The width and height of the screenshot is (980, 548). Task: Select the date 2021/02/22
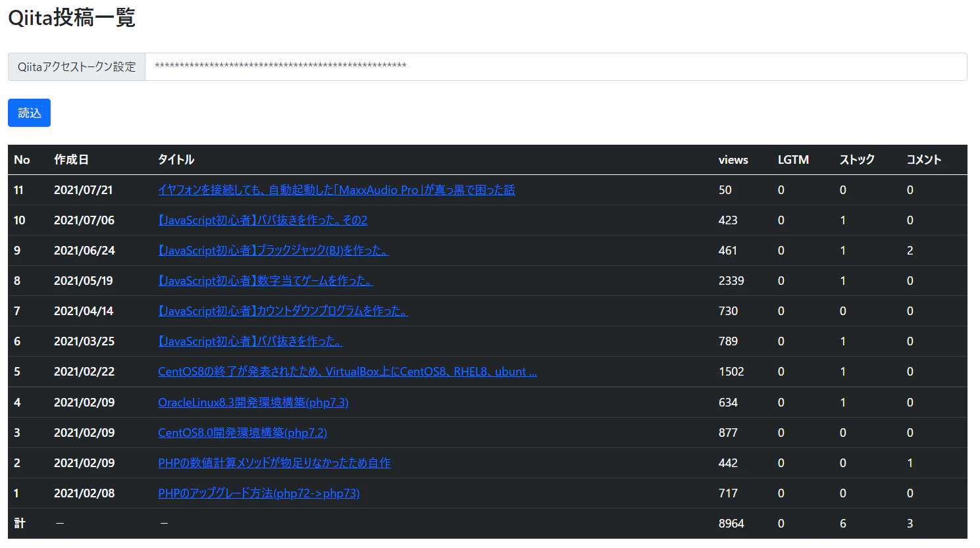click(84, 372)
